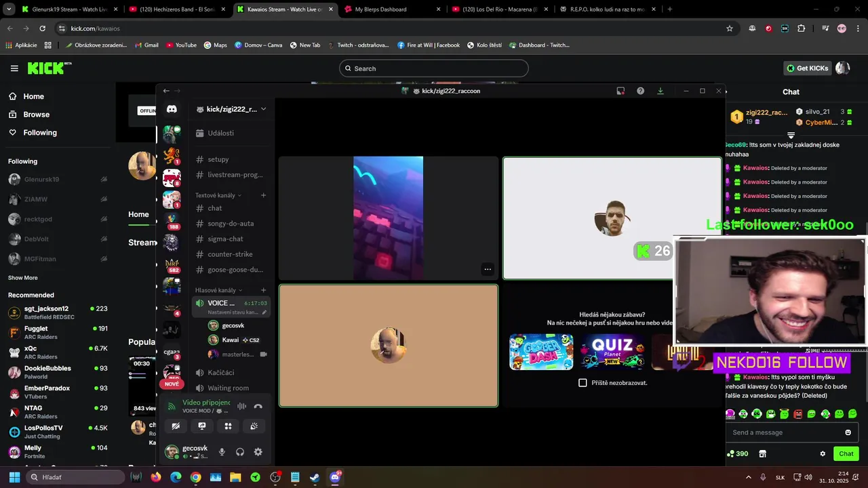This screenshot has height=488, width=868.
Task: Open the counter-strike channel
Action: pos(231,254)
